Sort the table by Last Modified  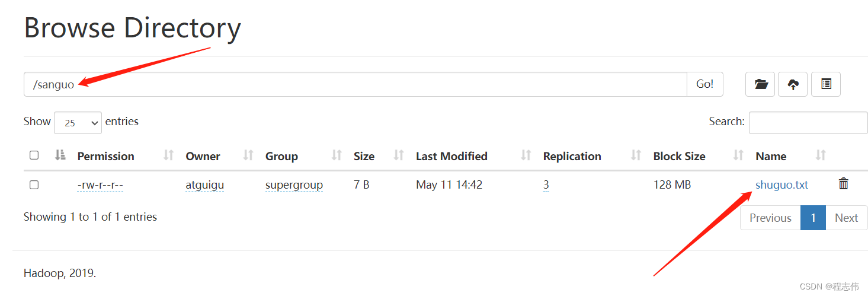coord(451,156)
